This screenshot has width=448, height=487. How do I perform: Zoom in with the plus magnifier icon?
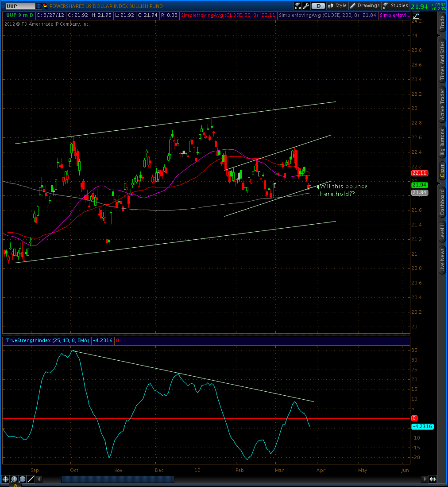coord(14,479)
